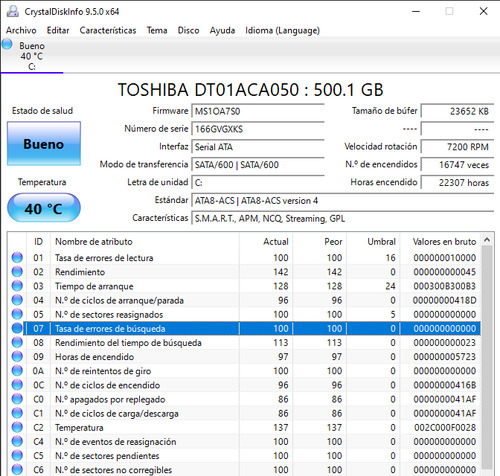Click status orb for Rendimiento row 02
The height and width of the screenshot is (476, 500).
[17, 272]
